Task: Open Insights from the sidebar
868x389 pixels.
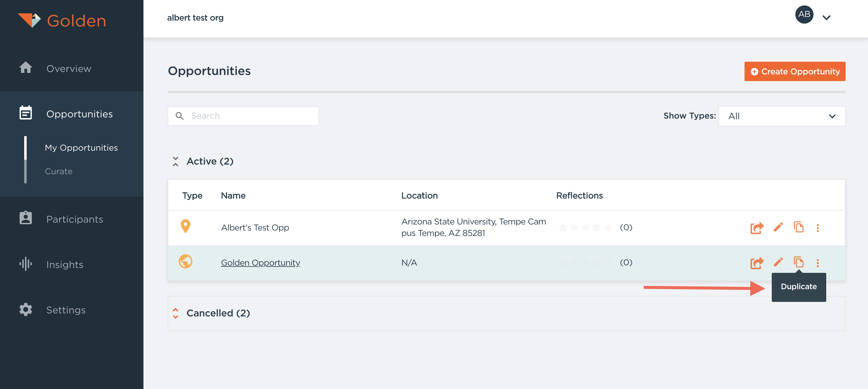Action: pos(65,264)
